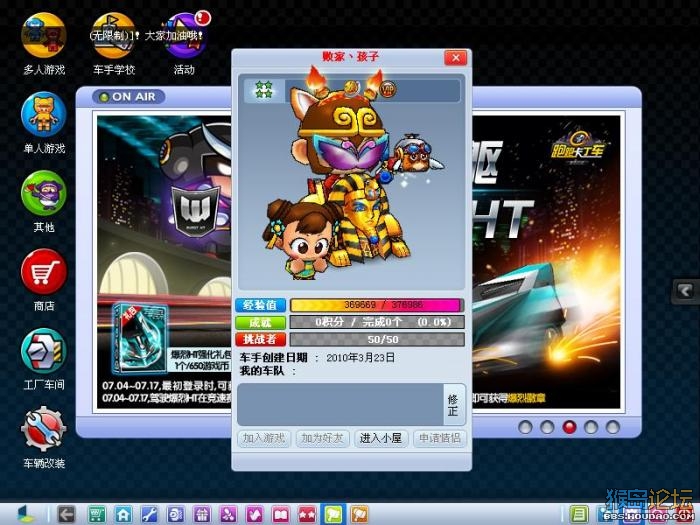Viewport: 700px width, 525px height.
Task: Click the ON AIR label on the banner window
Action: click(129, 96)
